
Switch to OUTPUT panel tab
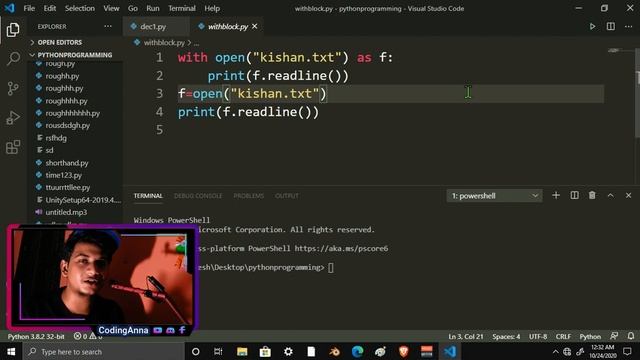pos(287,196)
